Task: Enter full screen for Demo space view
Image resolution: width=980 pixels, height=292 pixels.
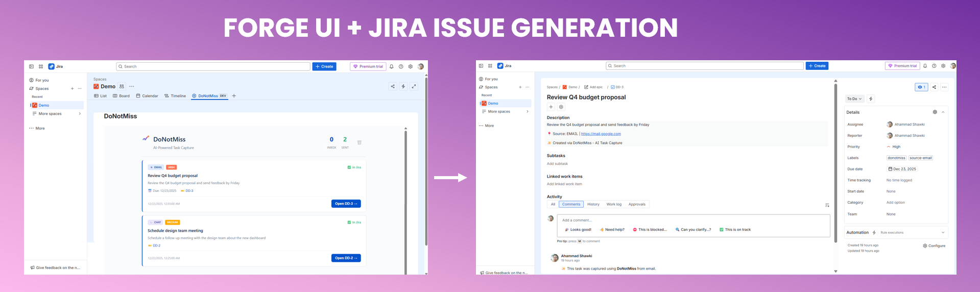Action: tap(414, 86)
